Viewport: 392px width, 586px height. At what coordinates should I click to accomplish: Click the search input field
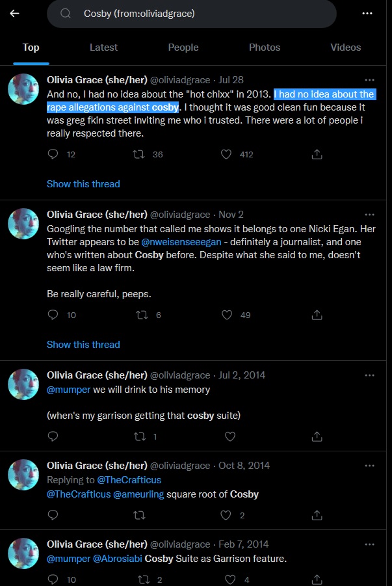tap(192, 14)
